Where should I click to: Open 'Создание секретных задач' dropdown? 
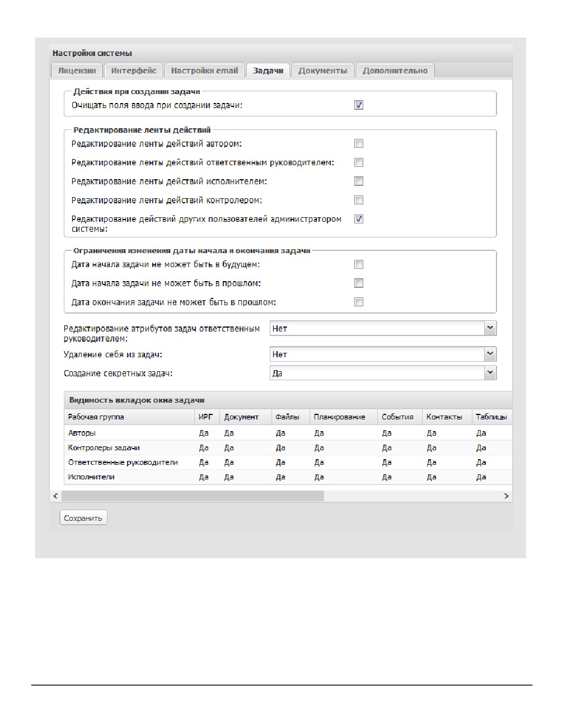490,373
